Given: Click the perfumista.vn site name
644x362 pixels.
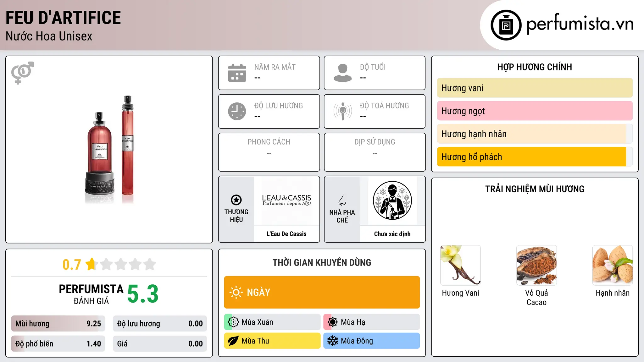Looking at the screenshot, I should 580,24.
